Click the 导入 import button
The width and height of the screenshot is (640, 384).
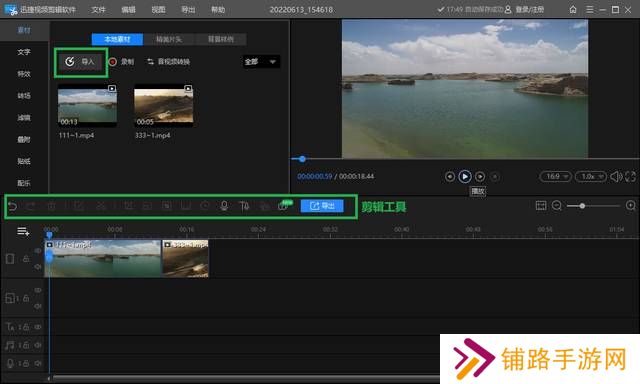[x=80, y=62]
